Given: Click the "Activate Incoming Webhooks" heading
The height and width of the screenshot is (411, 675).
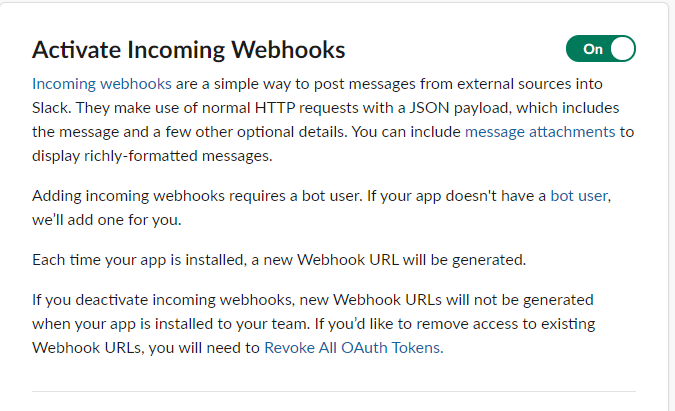Looking at the screenshot, I should tap(189, 49).
